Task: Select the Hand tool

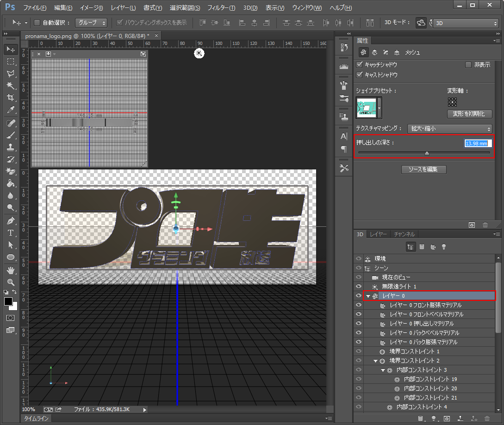Action: click(10, 269)
